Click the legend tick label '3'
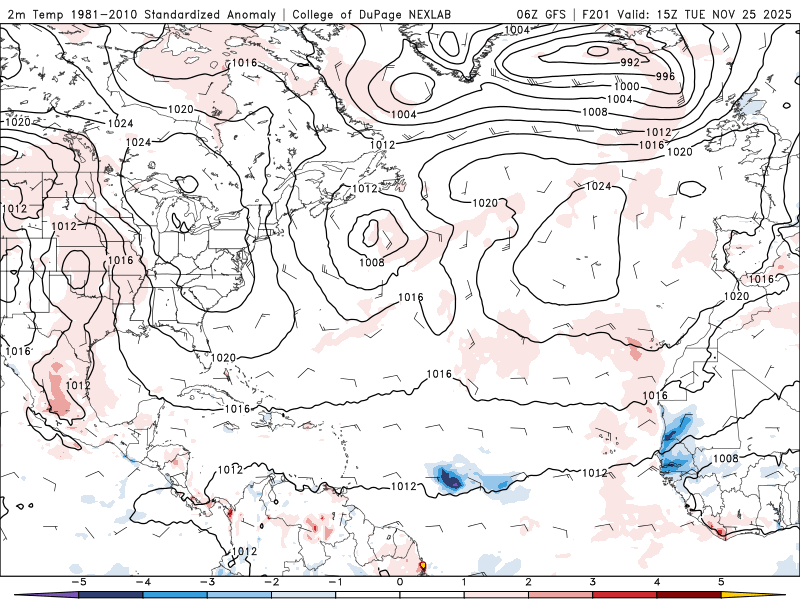The height and width of the screenshot is (600, 800). coord(593,582)
